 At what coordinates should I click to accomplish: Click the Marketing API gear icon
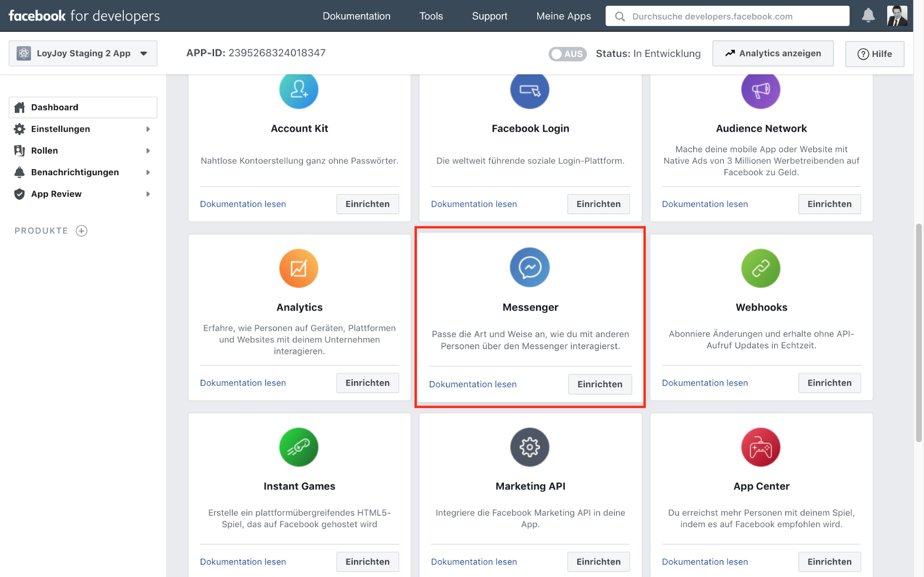pyautogui.click(x=530, y=447)
